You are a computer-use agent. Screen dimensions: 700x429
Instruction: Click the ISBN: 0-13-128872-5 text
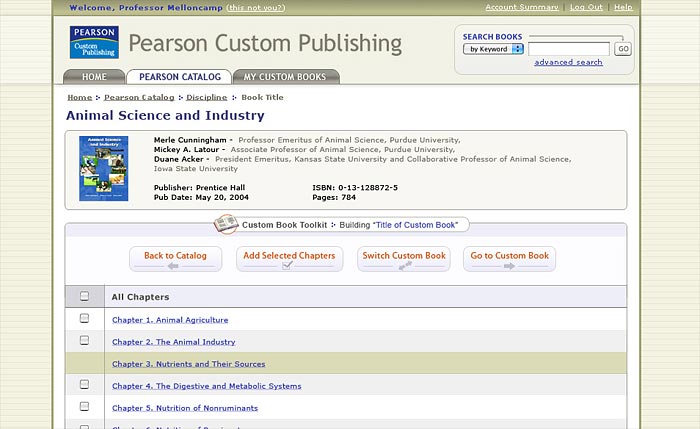point(355,188)
